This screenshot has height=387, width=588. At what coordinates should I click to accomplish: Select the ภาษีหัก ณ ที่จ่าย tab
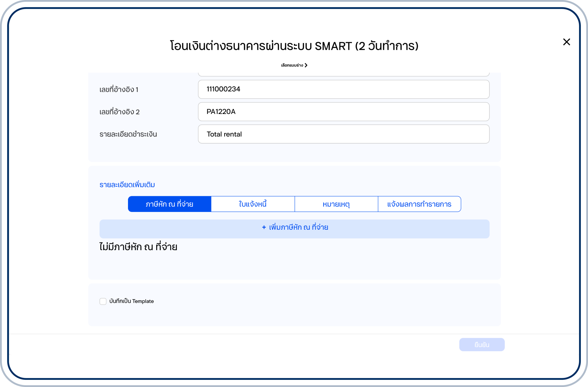point(170,204)
